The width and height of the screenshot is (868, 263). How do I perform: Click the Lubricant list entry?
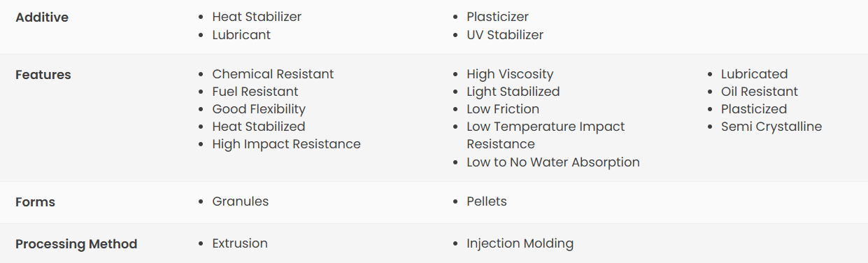[x=241, y=34]
